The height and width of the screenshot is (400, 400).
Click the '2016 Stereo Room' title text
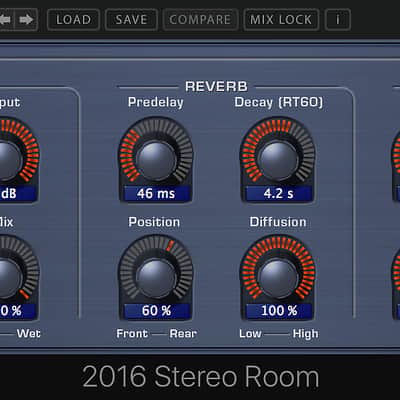200,377
